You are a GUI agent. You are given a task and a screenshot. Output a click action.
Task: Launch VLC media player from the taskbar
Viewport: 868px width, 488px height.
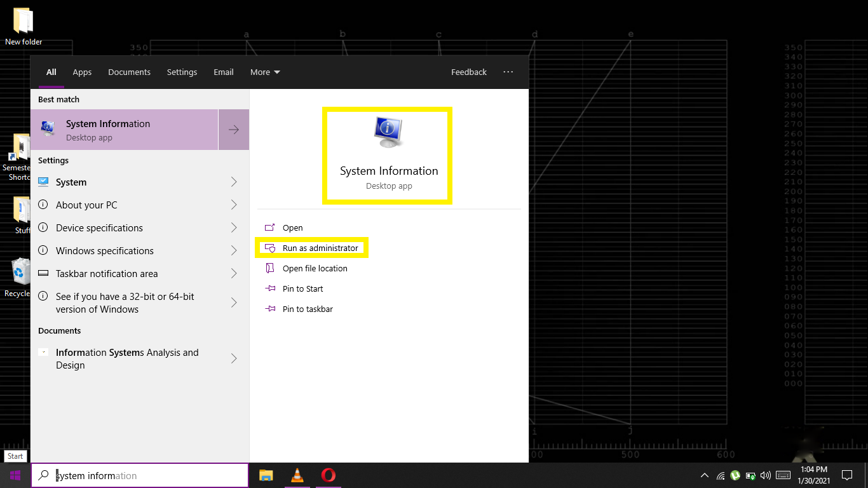pyautogui.click(x=297, y=475)
